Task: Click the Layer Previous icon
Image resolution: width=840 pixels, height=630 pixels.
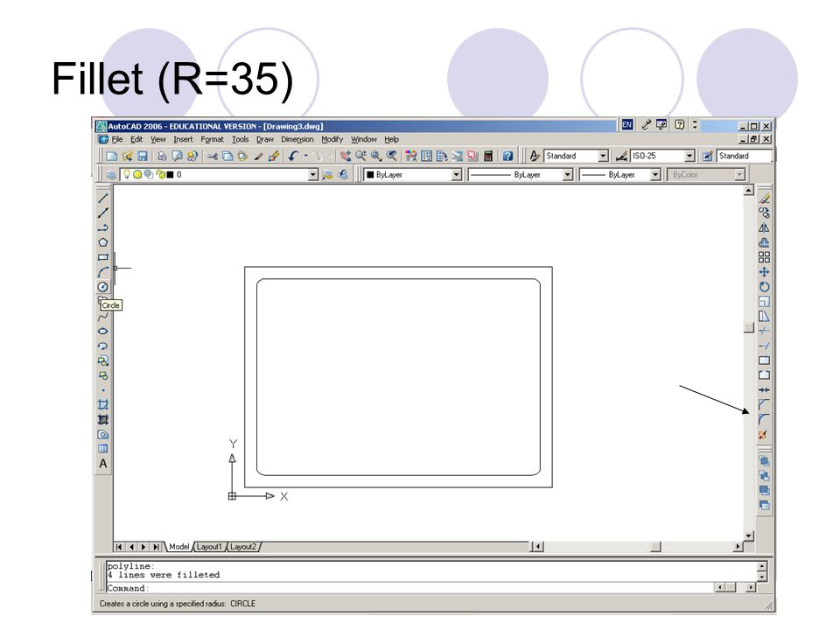Action: (343, 175)
